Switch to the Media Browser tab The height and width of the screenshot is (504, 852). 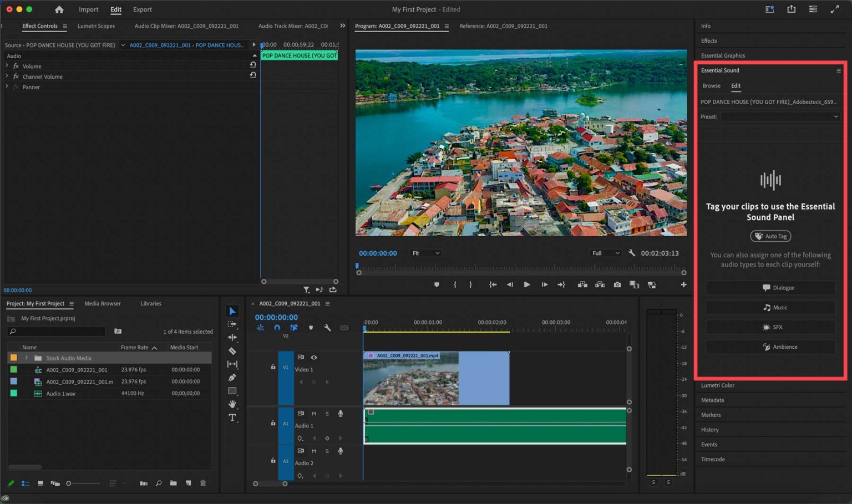tap(102, 303)
